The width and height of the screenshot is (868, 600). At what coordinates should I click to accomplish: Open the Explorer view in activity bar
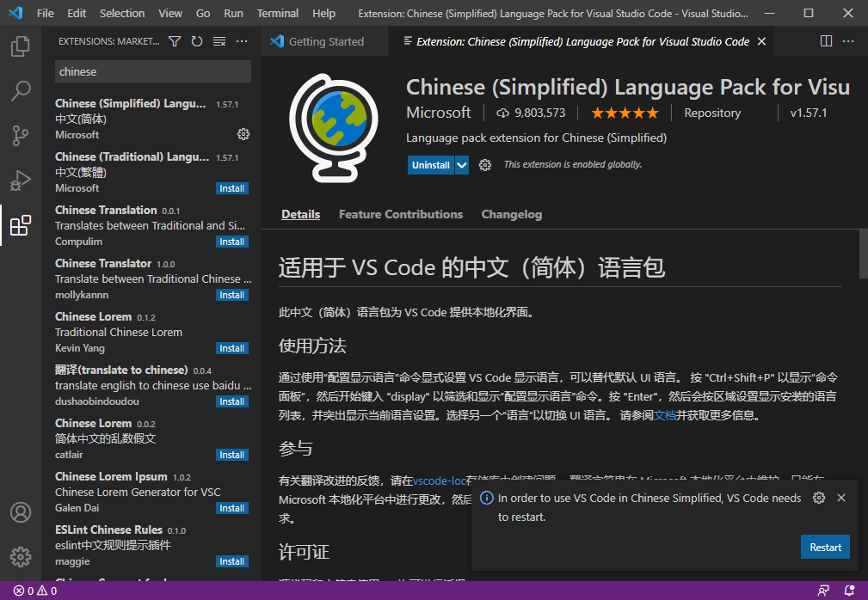tap(21, 46)
